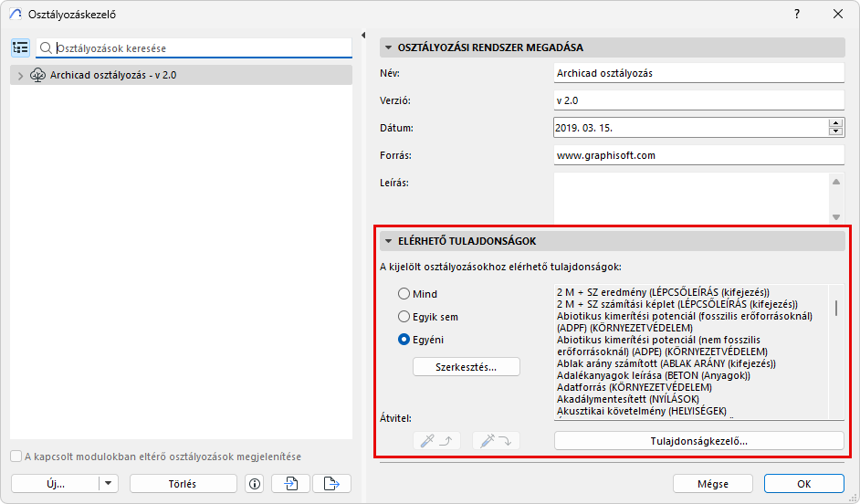Click the Név input field
Viewport: 860px width, 504px height.
(698, 73)
